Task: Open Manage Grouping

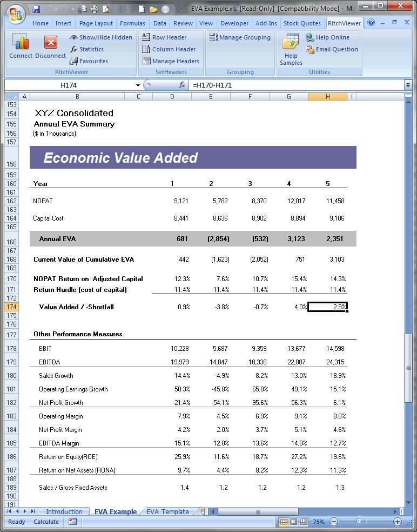Action: click(240, 37)
